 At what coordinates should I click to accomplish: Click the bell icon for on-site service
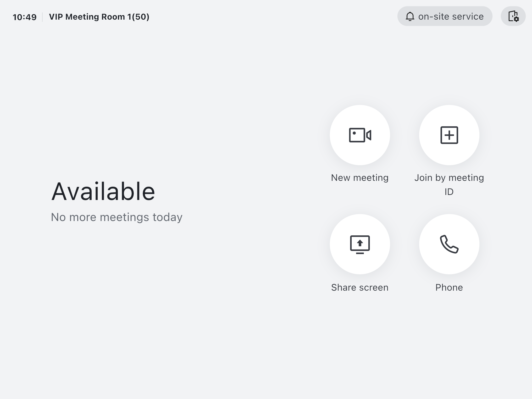point(410,17)
